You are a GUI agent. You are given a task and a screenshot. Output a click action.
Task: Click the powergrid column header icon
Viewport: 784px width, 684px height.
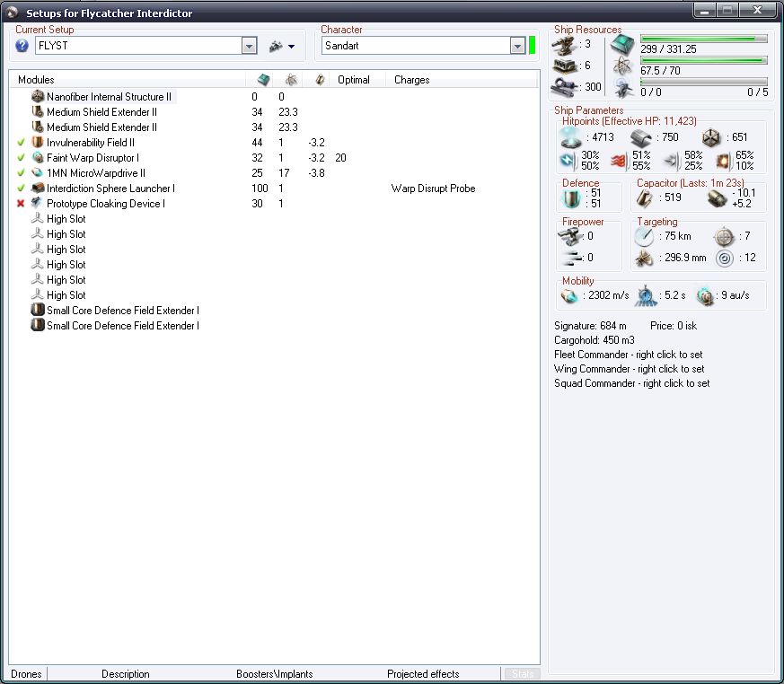291,80
